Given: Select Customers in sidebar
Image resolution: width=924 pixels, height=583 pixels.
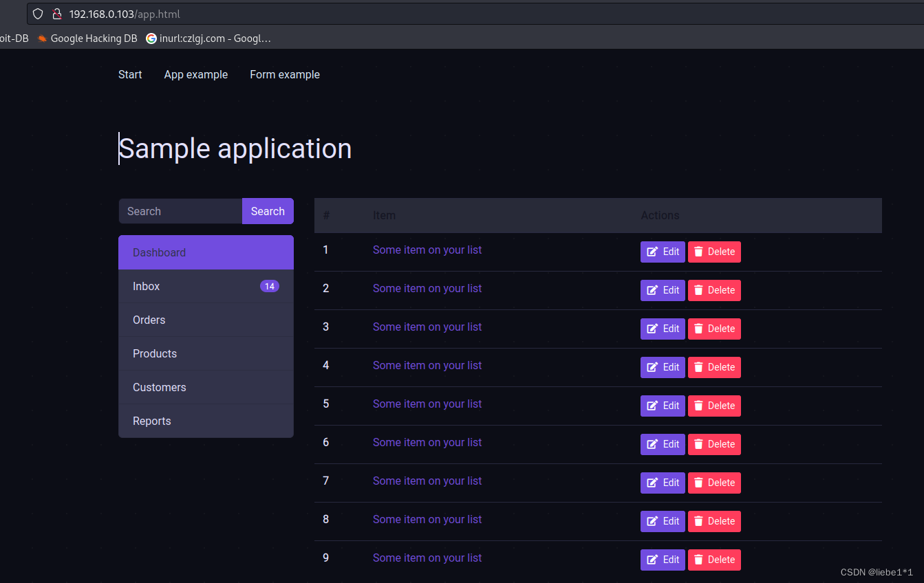Looking at the screenshot, I should (x=206, y=387).
